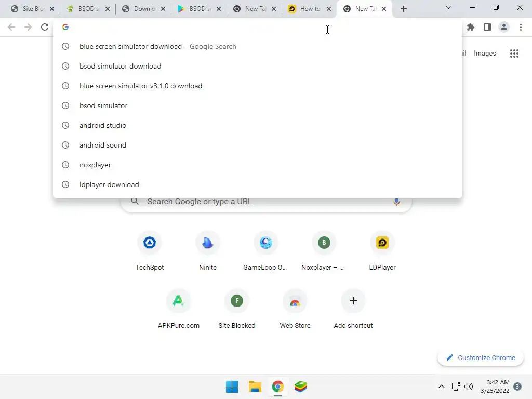This screenshot has width=532, height=399.
Task: Open the GameLoop shortcut
Action: pos(265,251)
